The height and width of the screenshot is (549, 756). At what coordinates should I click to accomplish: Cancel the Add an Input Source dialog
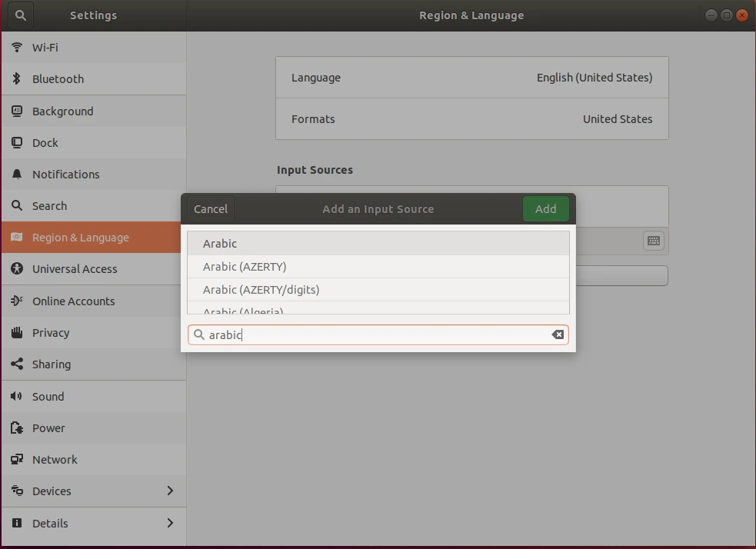point(211,208)
